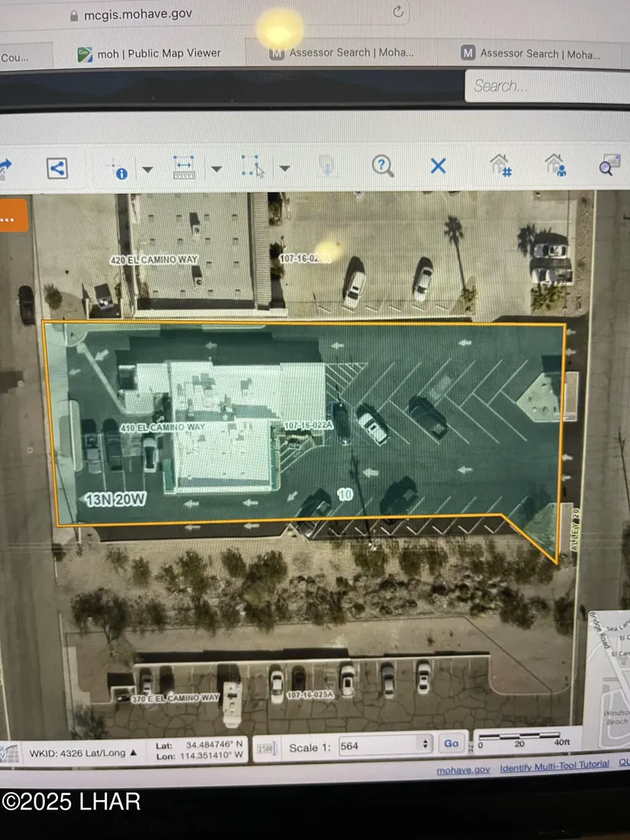Open the Identify Multi-Tool Tutorial link
Image resolution: width=630 pixels, height=840 pixels.
(x=554, y=765)
